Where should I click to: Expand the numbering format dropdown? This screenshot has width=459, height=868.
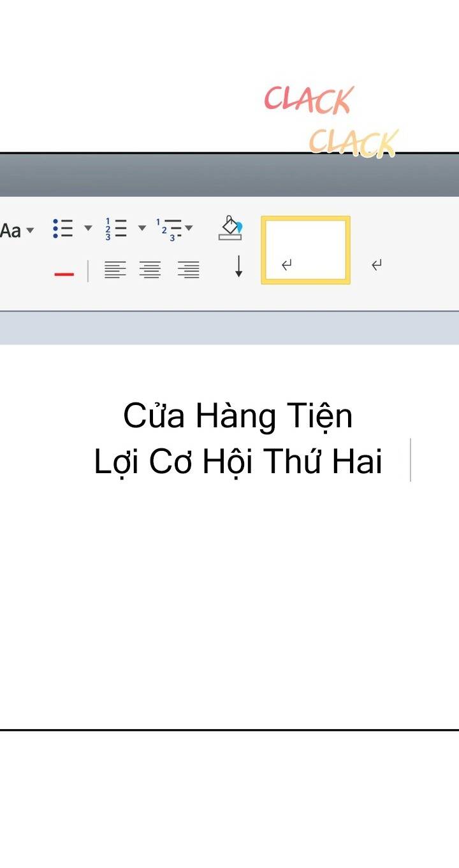[x=142, y=228]
